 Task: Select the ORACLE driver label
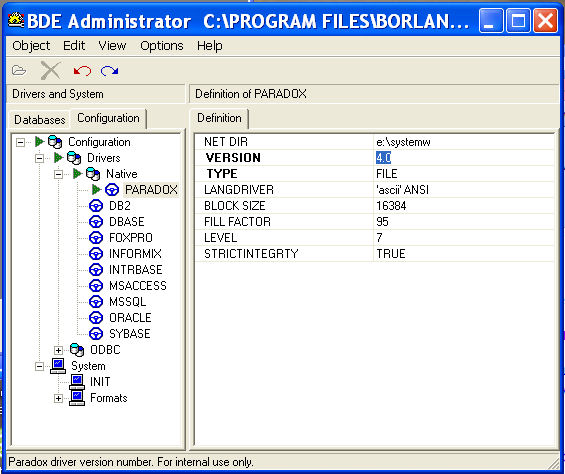coord(130,318)
